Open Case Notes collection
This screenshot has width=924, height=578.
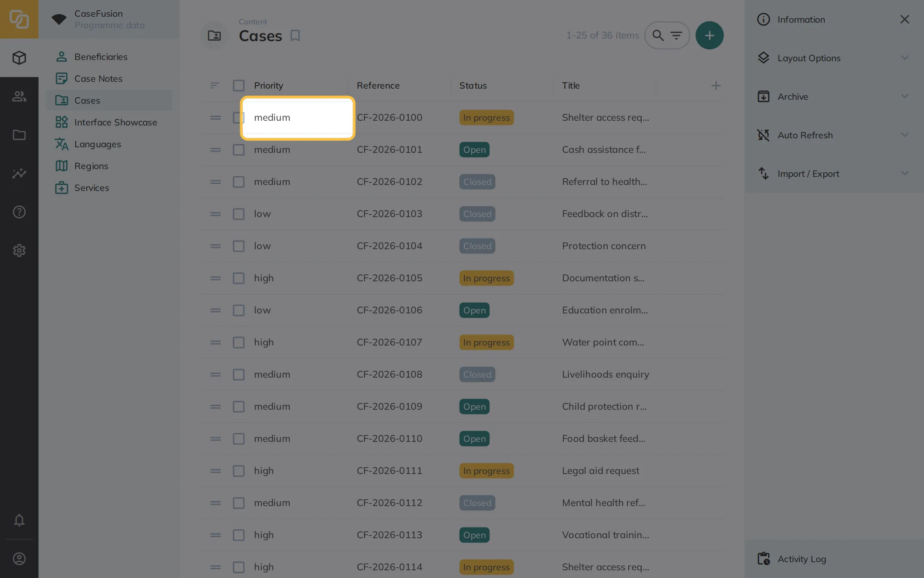[x=109, y=78]
